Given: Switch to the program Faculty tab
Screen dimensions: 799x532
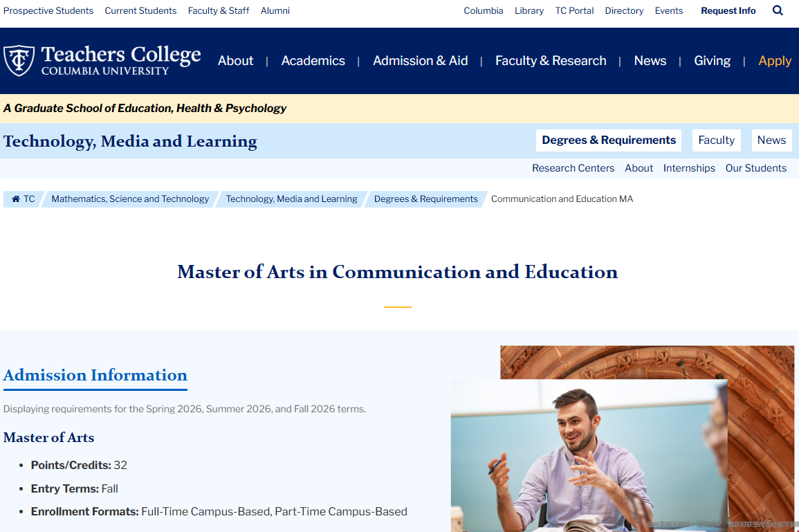Looking at the screenshot, I should pyautogui.click(x=716, y=140).
